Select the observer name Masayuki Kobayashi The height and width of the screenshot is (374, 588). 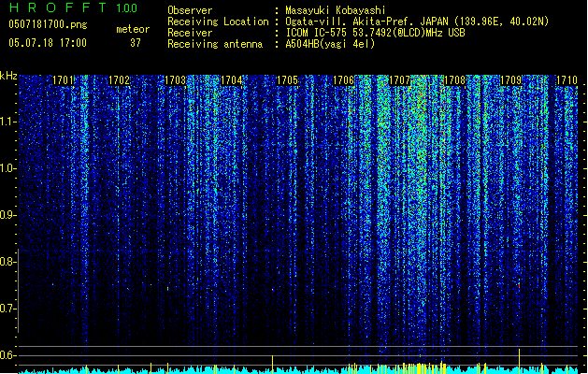[x=336, y=10]
